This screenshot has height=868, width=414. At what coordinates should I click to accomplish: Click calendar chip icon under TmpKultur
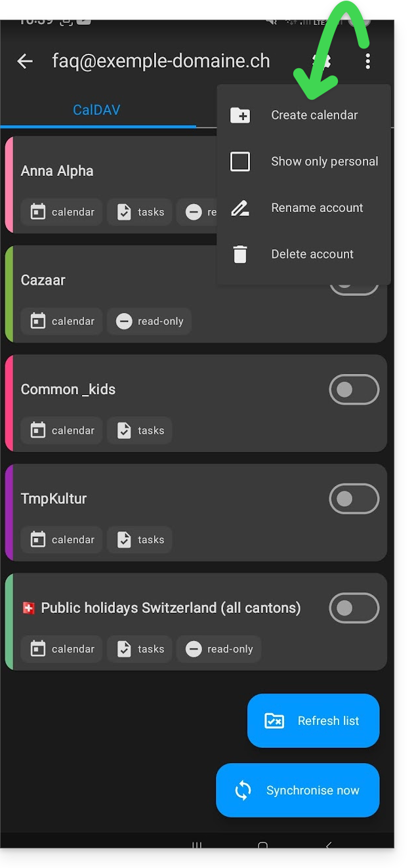[x=38, y=540]
